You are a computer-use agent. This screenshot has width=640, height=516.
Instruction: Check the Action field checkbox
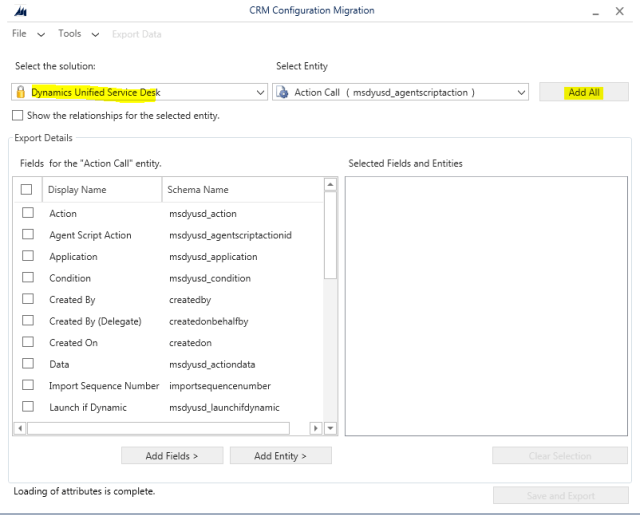(28, 213)
